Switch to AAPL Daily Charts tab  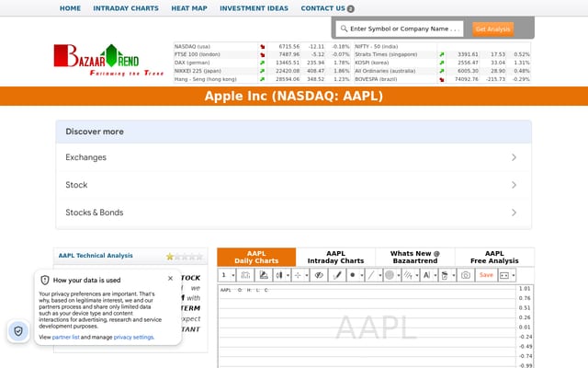tap(256, 258)
